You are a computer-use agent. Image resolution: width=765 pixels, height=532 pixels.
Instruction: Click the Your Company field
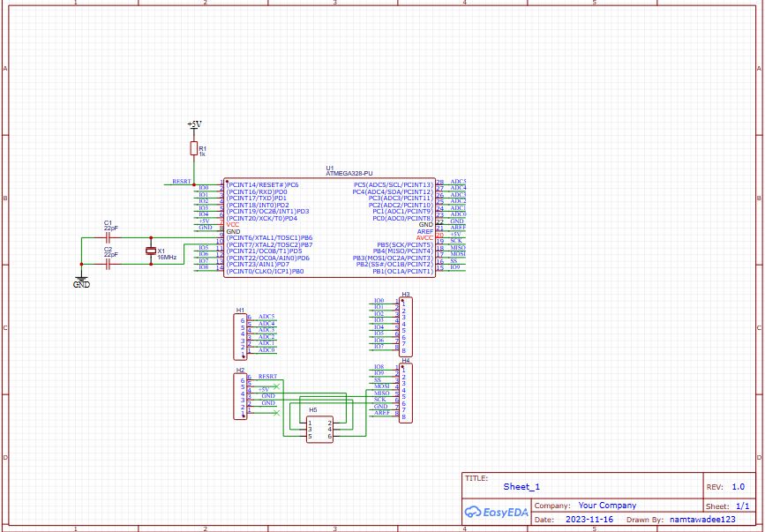coord(607,506)
